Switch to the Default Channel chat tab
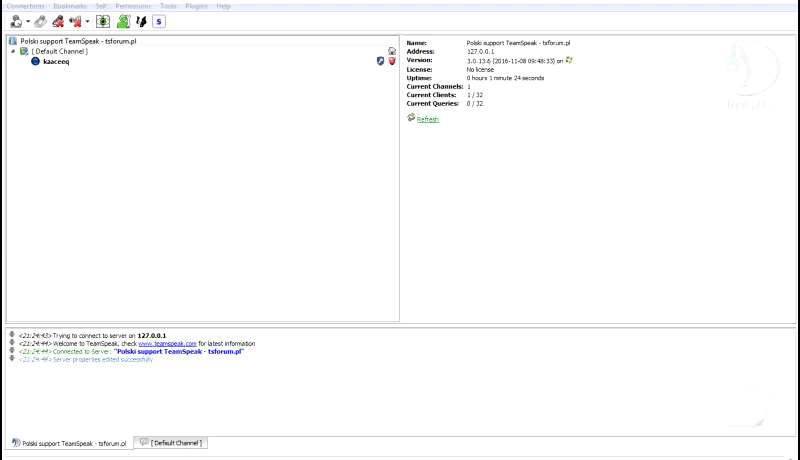 tap(171, 443)
